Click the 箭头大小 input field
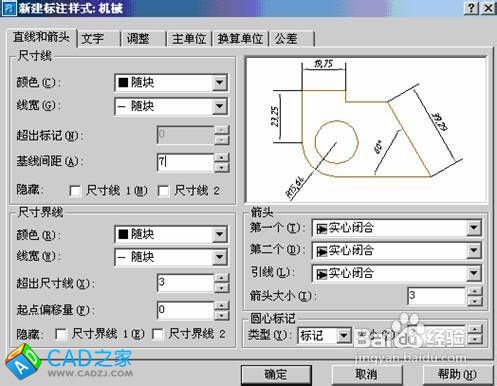 436,296
